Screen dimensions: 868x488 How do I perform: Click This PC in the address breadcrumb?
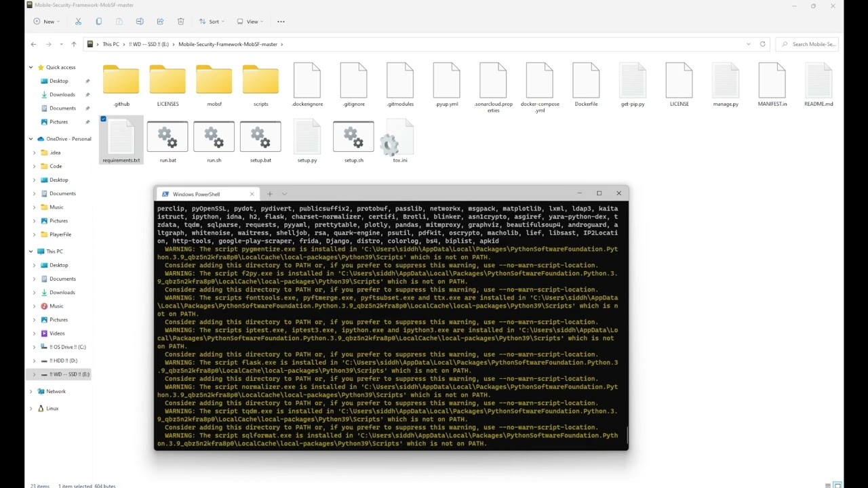[111, 44]
